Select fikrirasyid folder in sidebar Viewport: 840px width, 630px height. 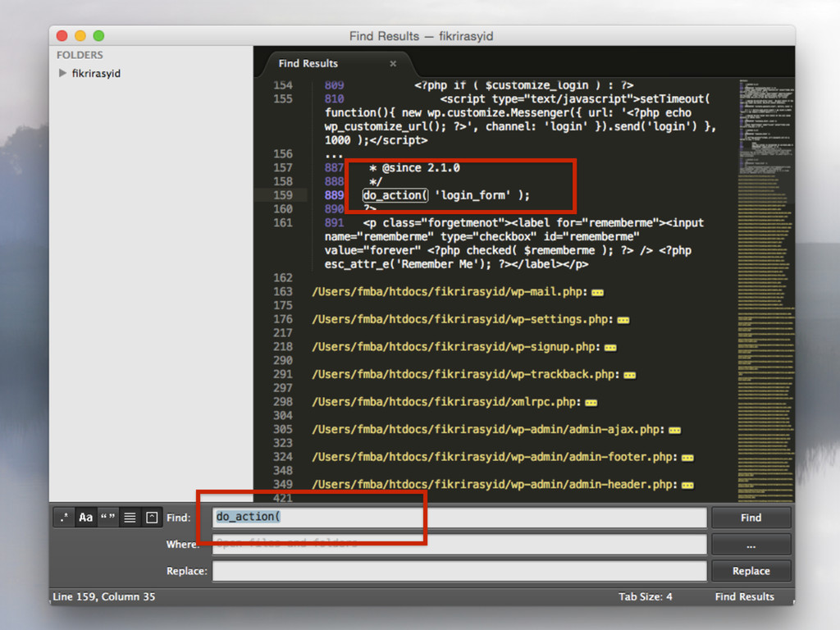point(96,73)
